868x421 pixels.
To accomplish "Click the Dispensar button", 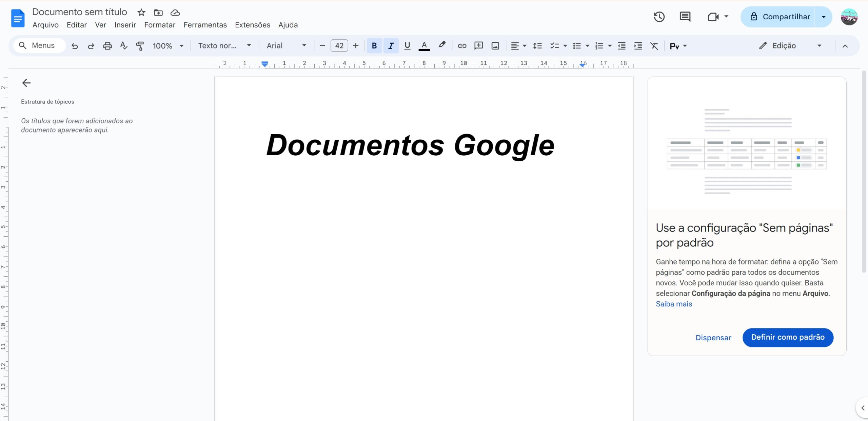I will click(713, 338).
